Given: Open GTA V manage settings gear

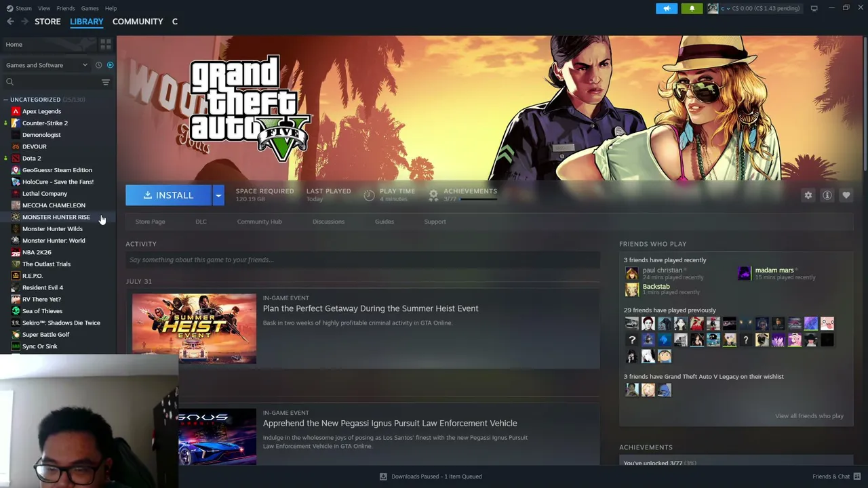Looking at the screenshot, I should click(808, 195).
